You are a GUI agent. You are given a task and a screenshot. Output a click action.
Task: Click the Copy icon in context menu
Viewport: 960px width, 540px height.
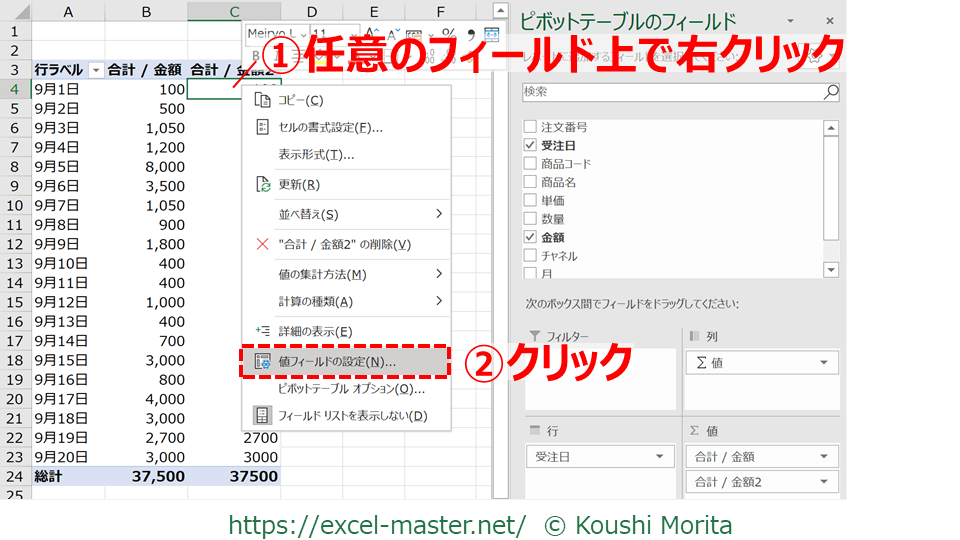click(x=263, y=100)
